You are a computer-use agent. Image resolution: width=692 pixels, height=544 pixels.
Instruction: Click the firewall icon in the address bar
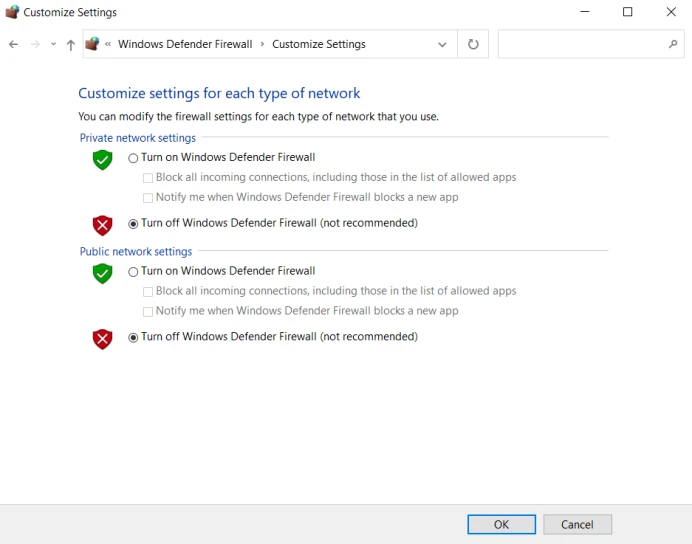pos(92,44)
